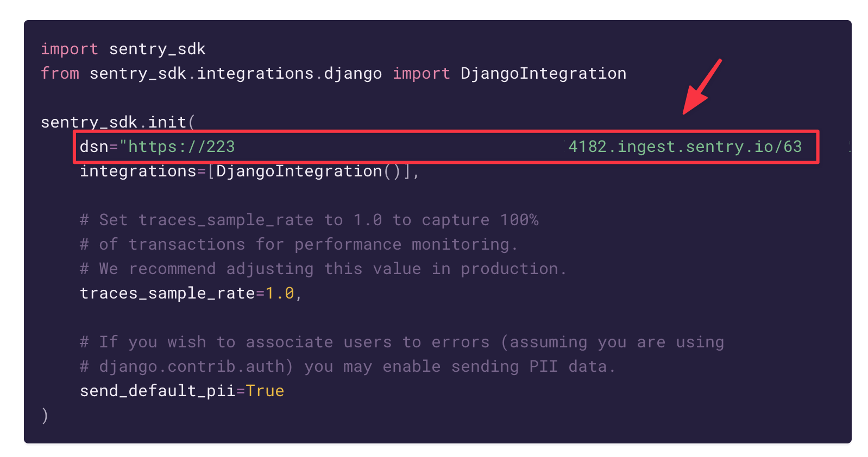Viewport: 868px width, 457px height.
Task: Click "sentry_sdk.integrations.django" module path
Action: click(235, 73)
